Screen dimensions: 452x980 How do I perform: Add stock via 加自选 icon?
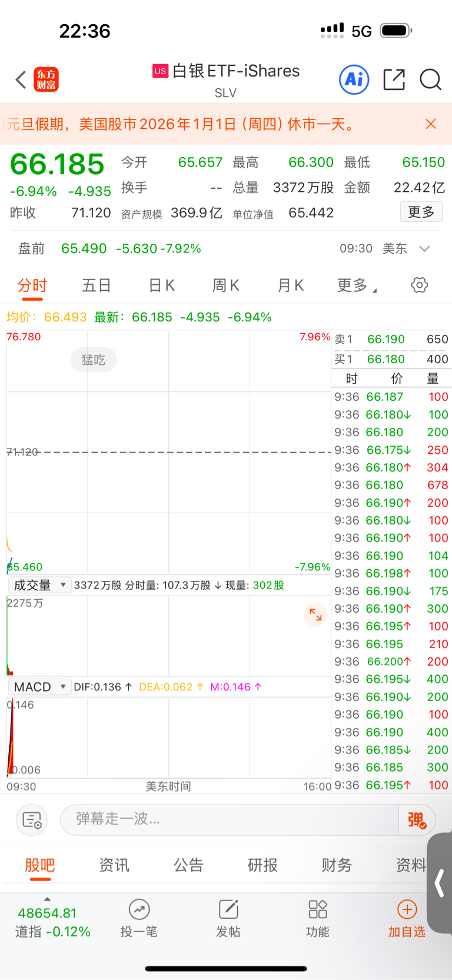(407, 919)
